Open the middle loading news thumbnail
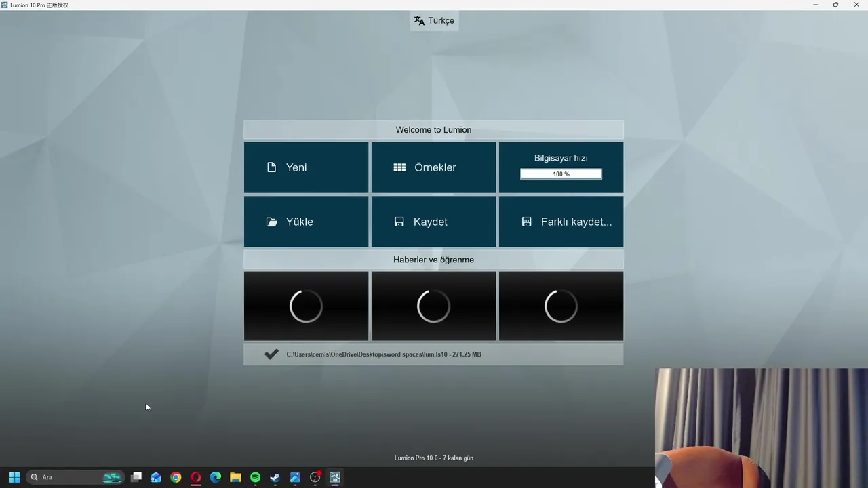Viewport: 868px width, 488px height. point(433,306)
